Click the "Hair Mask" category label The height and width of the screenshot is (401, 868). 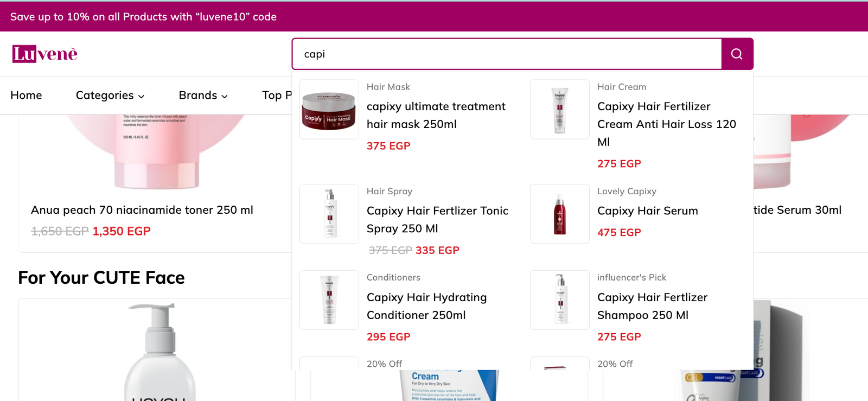388,87
